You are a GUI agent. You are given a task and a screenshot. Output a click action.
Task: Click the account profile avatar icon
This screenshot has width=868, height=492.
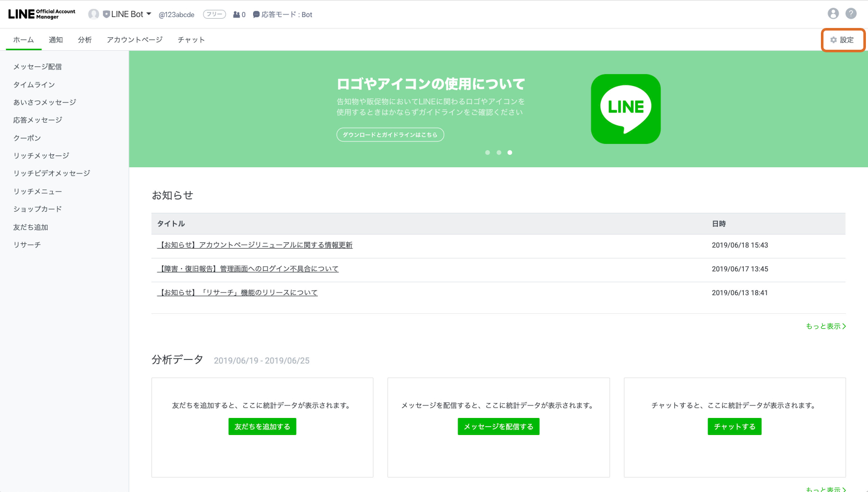pyautogui.click(x=94, y=14)
